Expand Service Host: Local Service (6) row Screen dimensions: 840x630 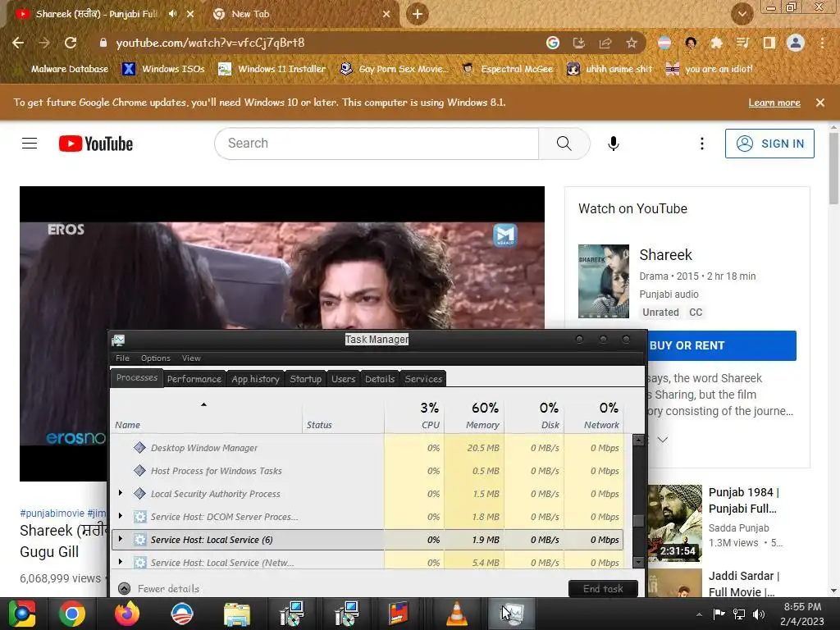tap(121, 539)
